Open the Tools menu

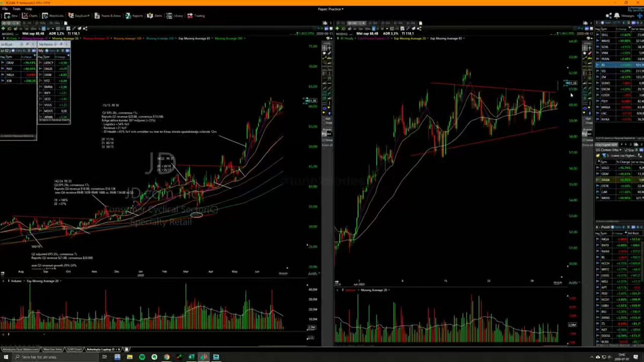(x=16, y=9)
